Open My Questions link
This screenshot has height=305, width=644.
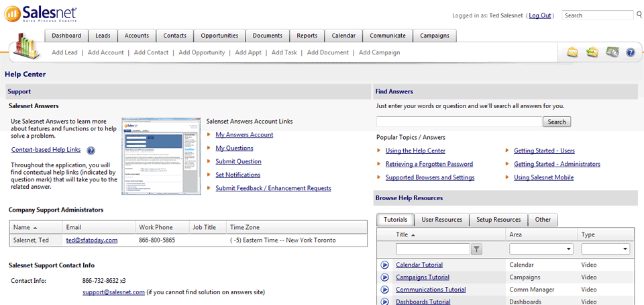coord(235,148)
